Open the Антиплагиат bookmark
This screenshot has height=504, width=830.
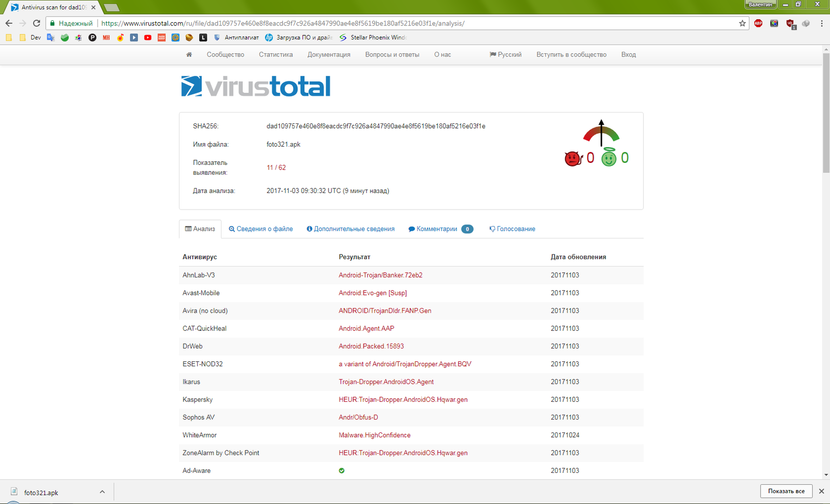point(236,37)
